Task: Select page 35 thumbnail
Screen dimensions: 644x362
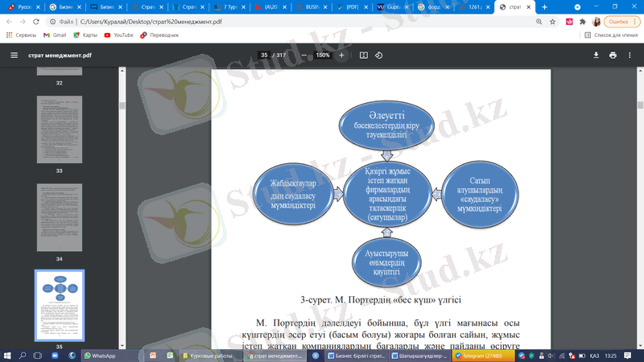Action: coord(60,306)
